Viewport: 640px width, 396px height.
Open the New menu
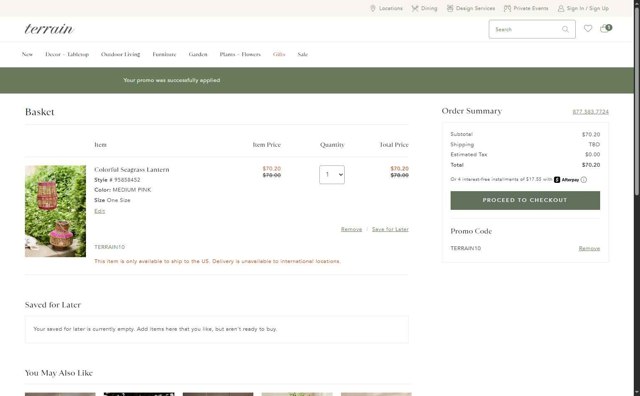point(27,54)
